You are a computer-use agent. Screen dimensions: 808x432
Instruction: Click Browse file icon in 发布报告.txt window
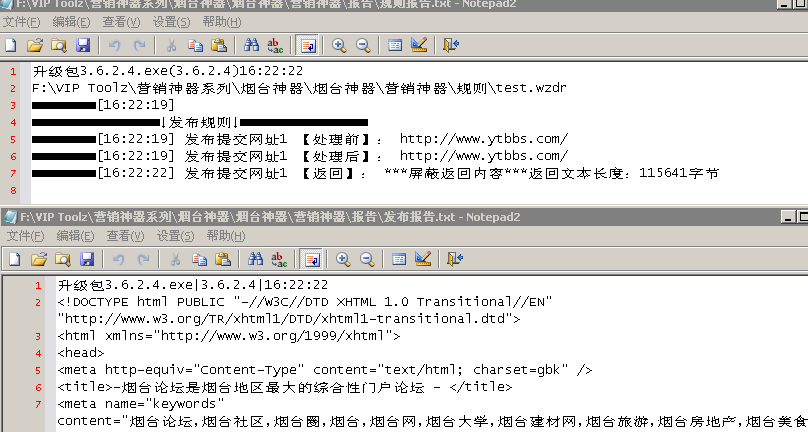[59, 259]
